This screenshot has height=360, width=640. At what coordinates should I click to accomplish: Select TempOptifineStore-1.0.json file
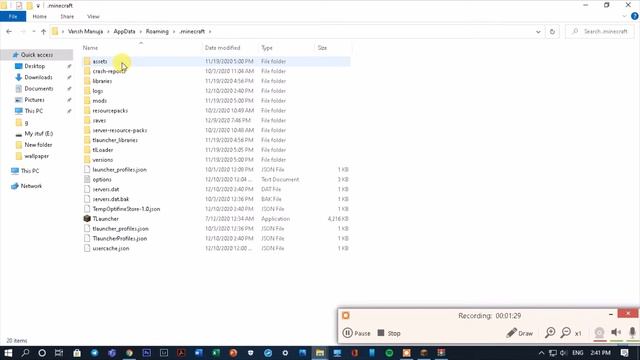[126, 209]
